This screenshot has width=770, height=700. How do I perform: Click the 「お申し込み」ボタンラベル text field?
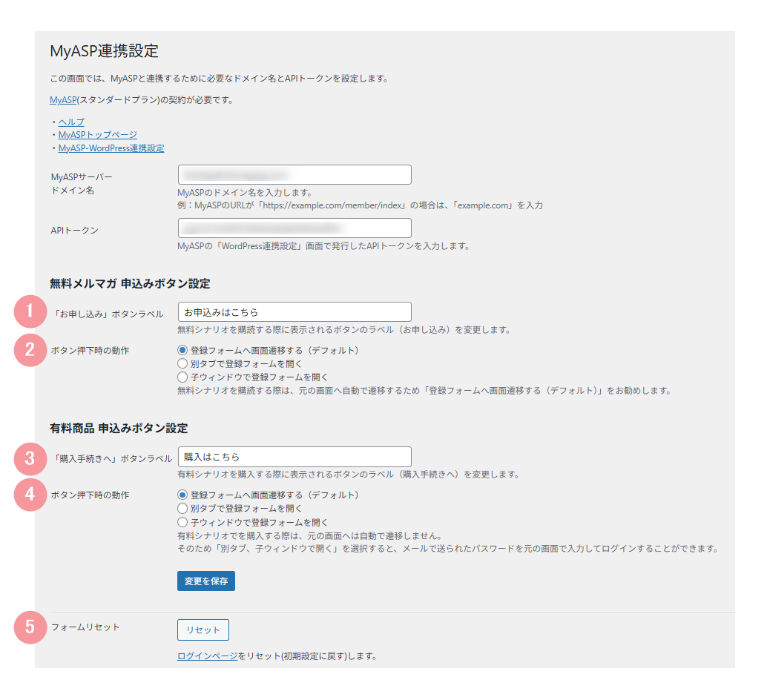tap(294, 312)
